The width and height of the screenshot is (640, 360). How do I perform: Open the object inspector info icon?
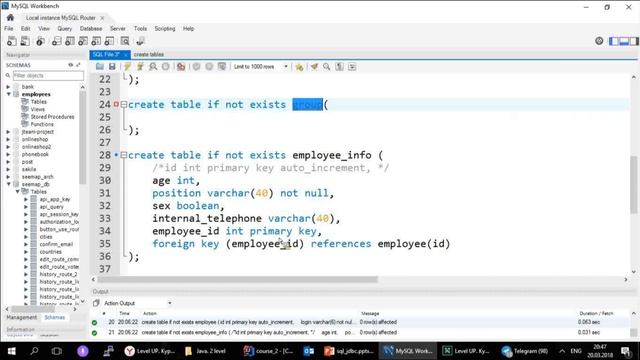(x=40, y=41)
